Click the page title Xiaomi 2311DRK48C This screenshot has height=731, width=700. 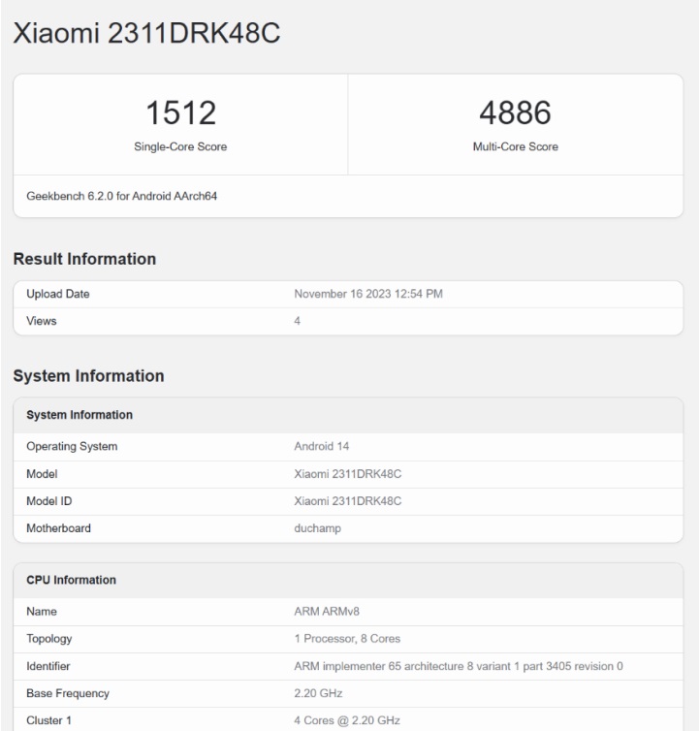(x=146, y=33)
